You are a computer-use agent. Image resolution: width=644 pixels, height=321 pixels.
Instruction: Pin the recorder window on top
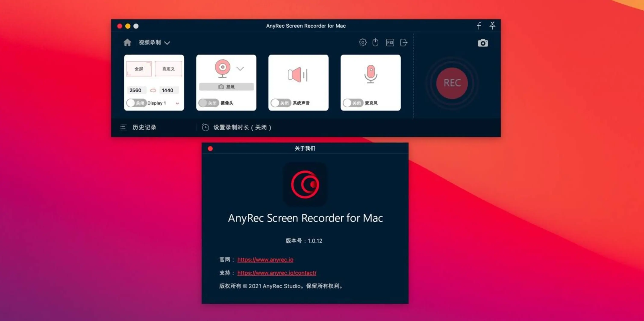click(x=492, y=25)
